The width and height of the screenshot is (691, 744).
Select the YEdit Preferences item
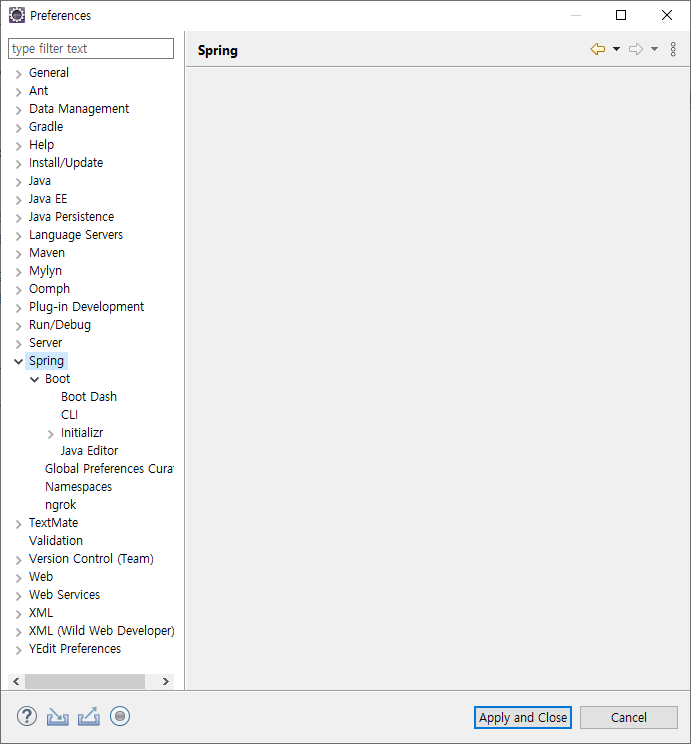pos(75,649)
